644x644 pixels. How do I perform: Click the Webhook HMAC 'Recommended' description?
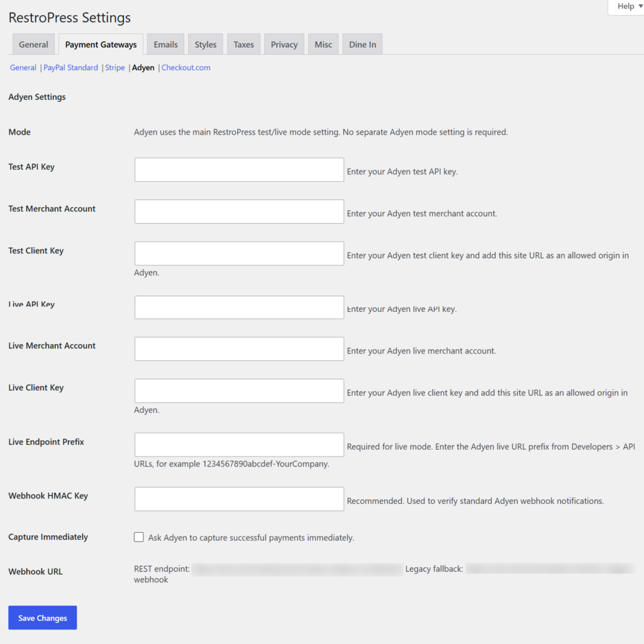tap(475, 501)
